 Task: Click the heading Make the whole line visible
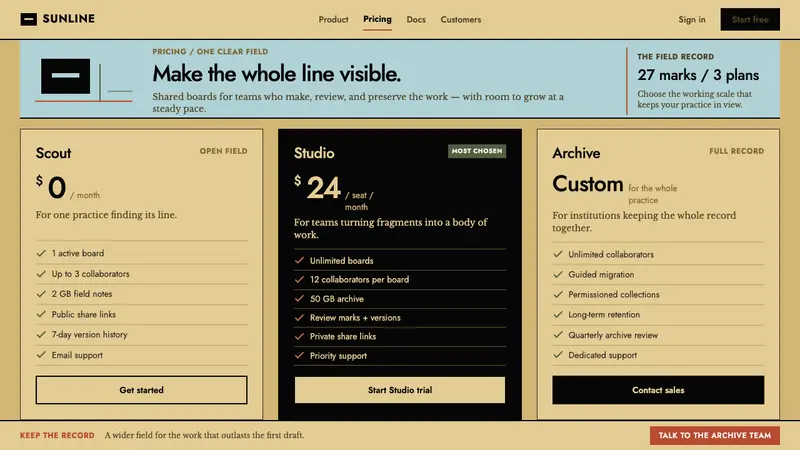coord(277,74)
